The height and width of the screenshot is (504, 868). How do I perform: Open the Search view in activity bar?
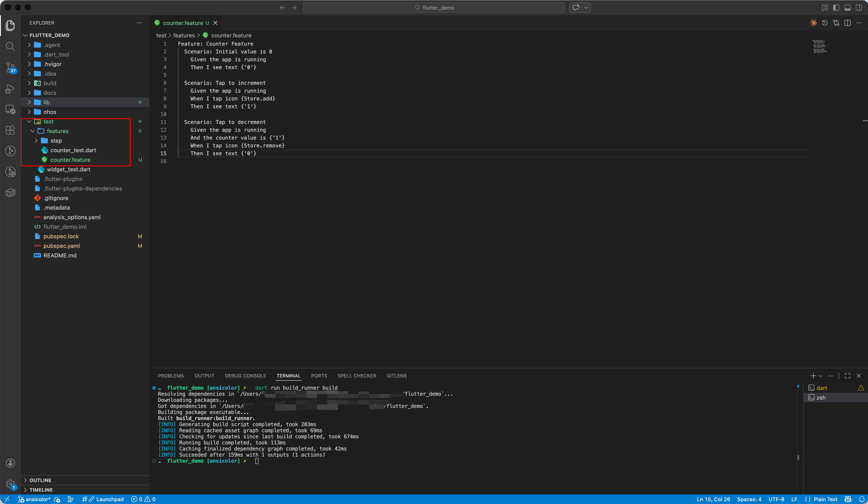click(x=10, y=47)
